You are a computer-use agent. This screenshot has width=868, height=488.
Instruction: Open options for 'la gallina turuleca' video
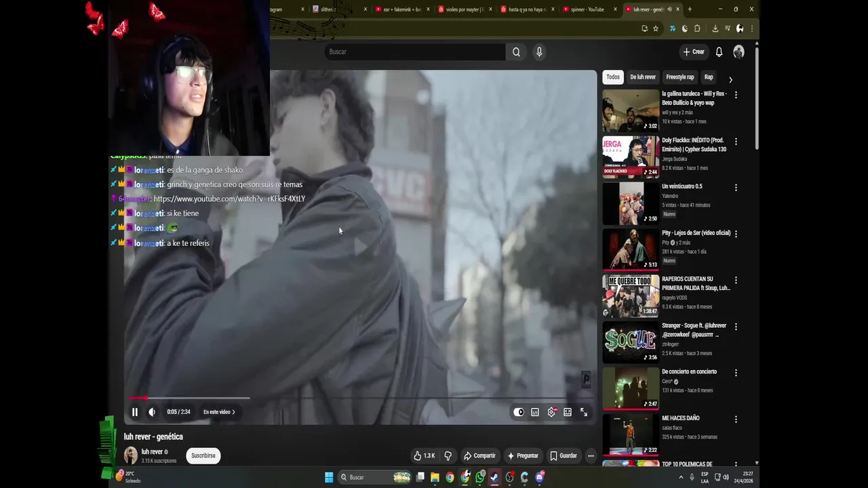click(x=736, y=95)
